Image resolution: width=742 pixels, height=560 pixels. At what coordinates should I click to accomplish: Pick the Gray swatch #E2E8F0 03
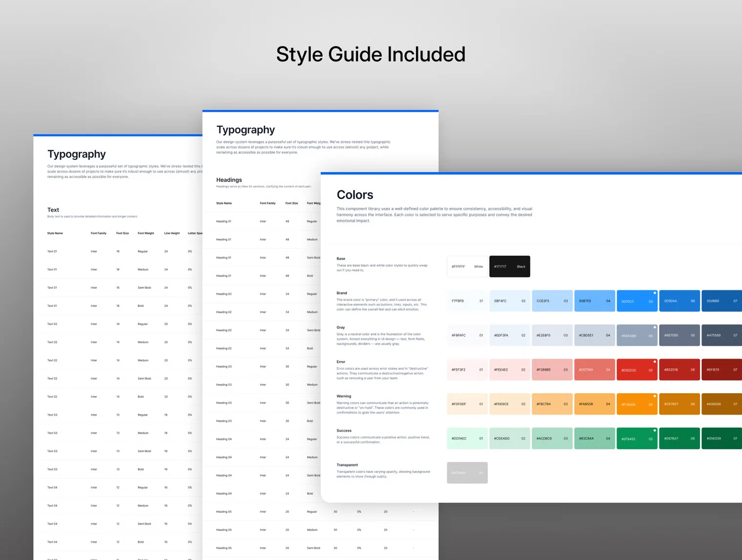point(552,335)
